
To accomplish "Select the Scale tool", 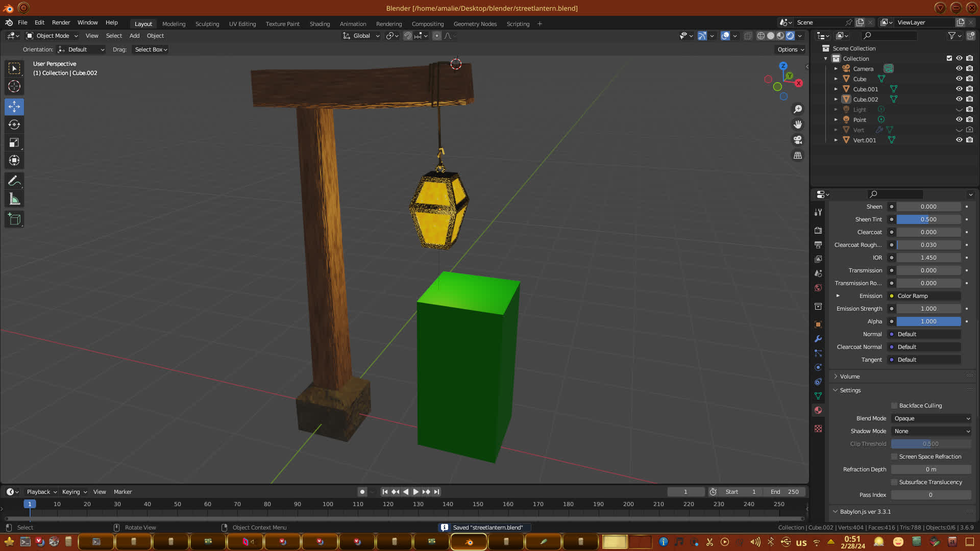I will click(14, 143).
